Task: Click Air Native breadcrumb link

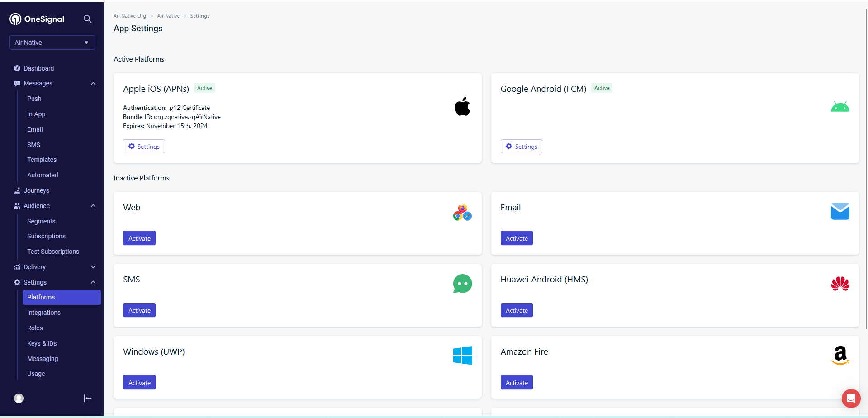Action: [x=168, y=16]
